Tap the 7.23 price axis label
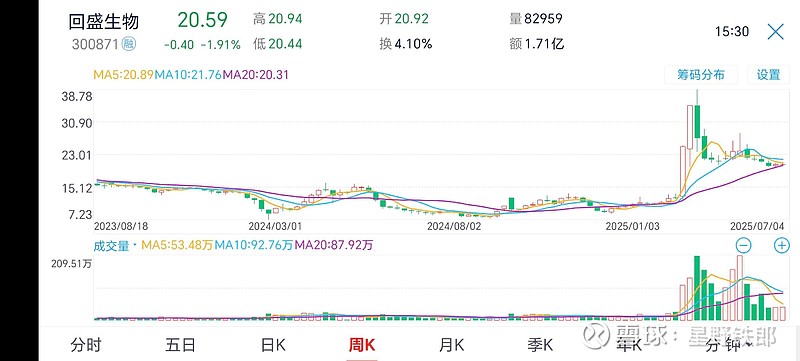Image resolution: width=800 pixels, height=361 pixels. (80, 215)
